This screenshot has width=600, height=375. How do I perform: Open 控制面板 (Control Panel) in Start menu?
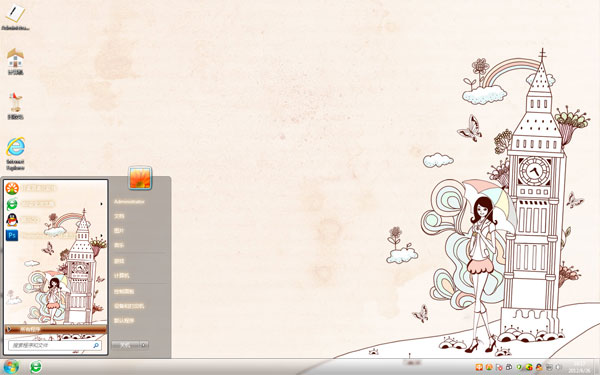(124, 292)
